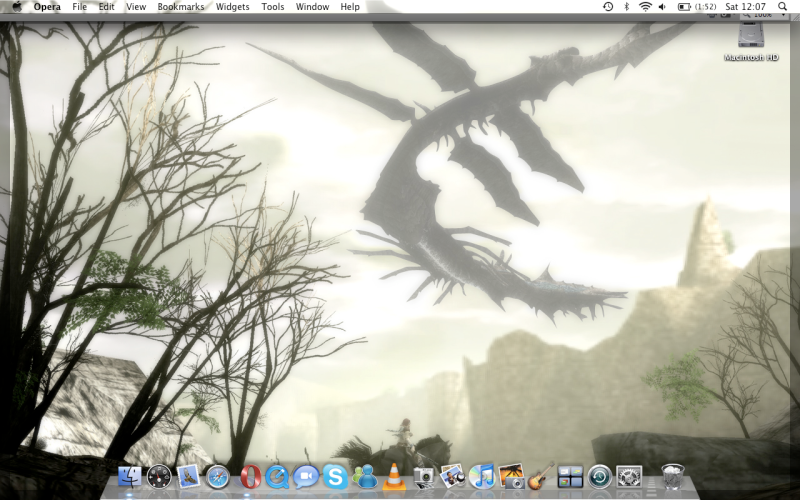Viewport: 800px width, 500px height.
Task: Launch Safari compass icon in Dock
Action: tap(218, 478)
